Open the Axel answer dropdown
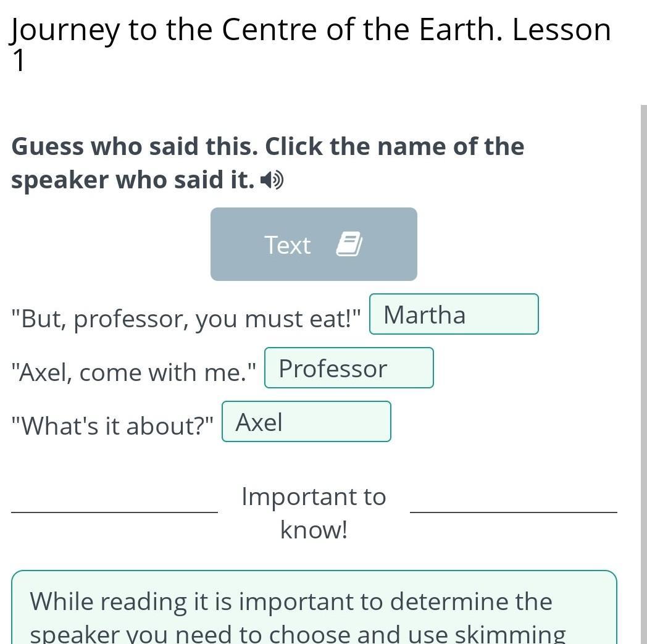The image size is (647, 644). coord(307,421)
